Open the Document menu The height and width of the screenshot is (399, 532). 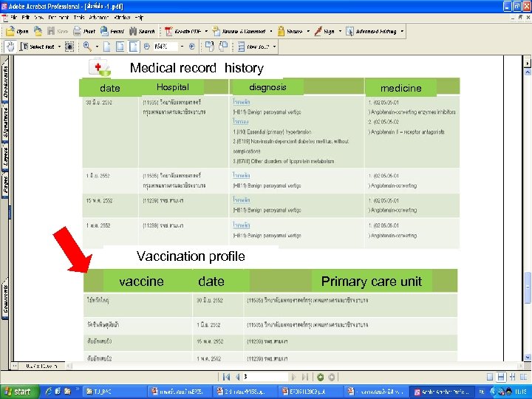click(58, 17)
